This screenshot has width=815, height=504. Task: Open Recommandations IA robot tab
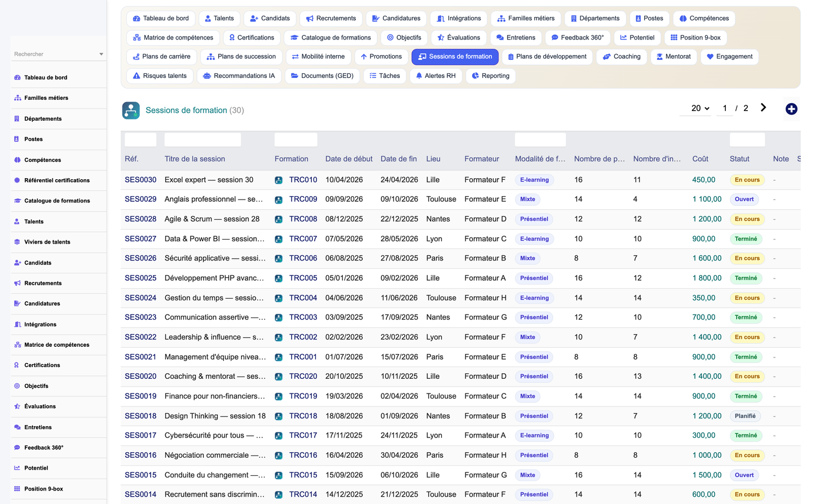point(239,76)
